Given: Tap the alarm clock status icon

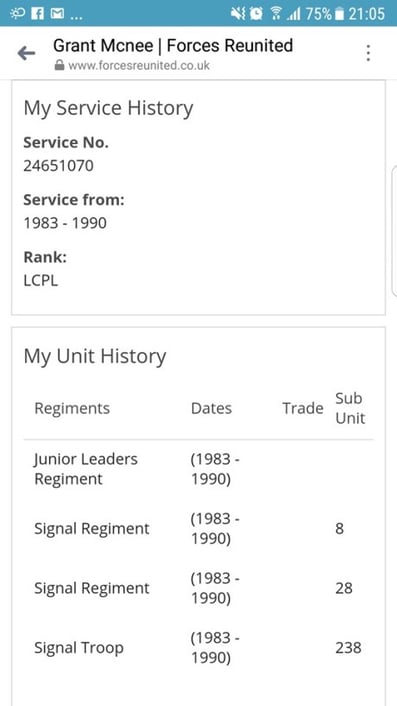Looking at the screenshot, I should point(256,14).
